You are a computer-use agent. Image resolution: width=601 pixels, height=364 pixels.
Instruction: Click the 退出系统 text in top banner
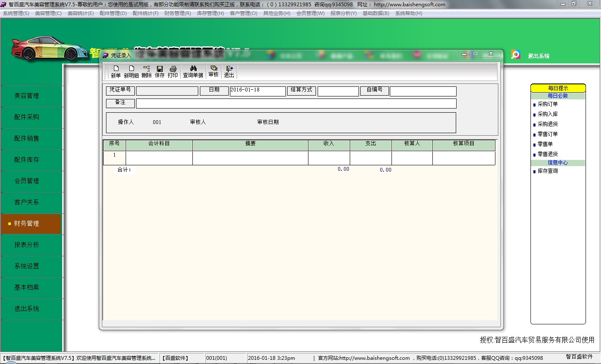pos(538,56)
